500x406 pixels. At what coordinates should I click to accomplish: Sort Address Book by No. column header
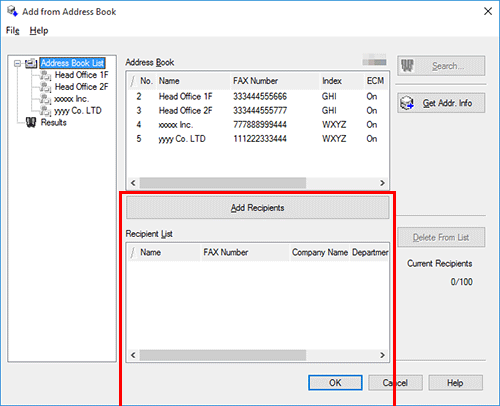pyautogui.click(x=146, y=81)
